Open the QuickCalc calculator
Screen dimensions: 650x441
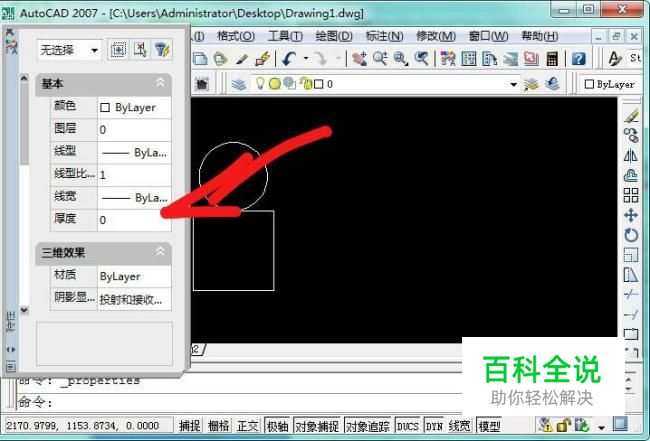coord(552,59)
